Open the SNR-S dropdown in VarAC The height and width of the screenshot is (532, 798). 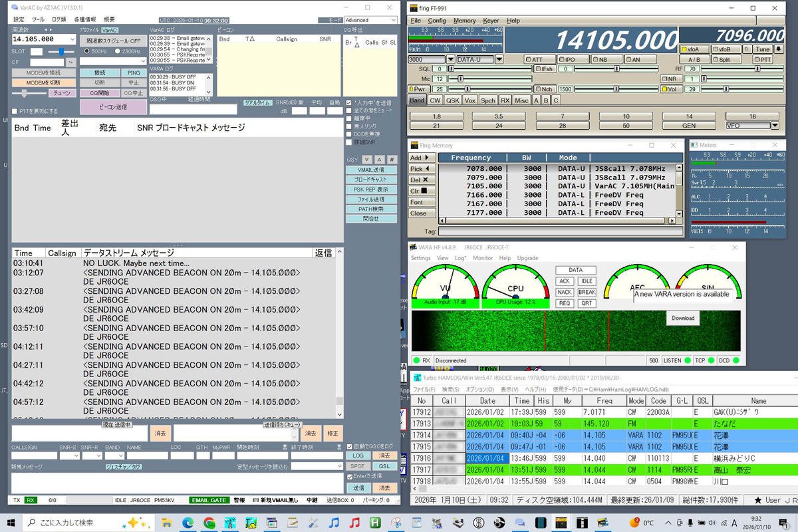pos(75,456)
